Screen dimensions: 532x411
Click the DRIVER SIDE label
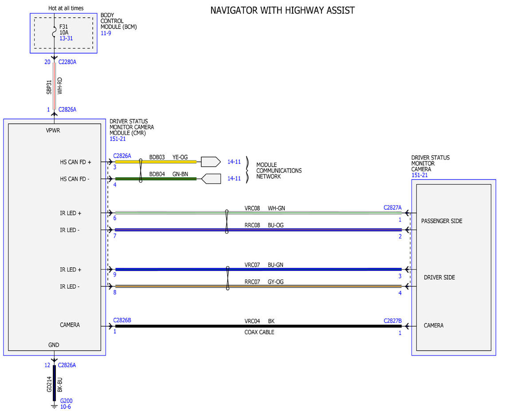point(439,278)
